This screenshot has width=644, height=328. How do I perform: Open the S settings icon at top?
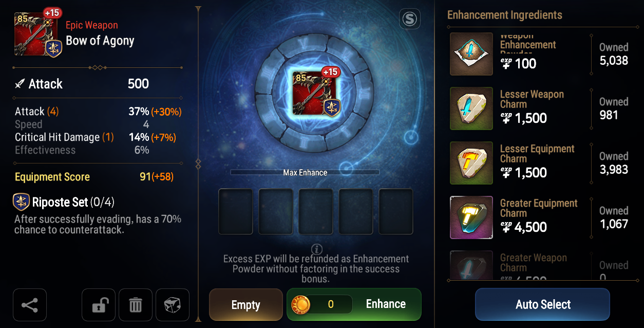coord(410,20)
